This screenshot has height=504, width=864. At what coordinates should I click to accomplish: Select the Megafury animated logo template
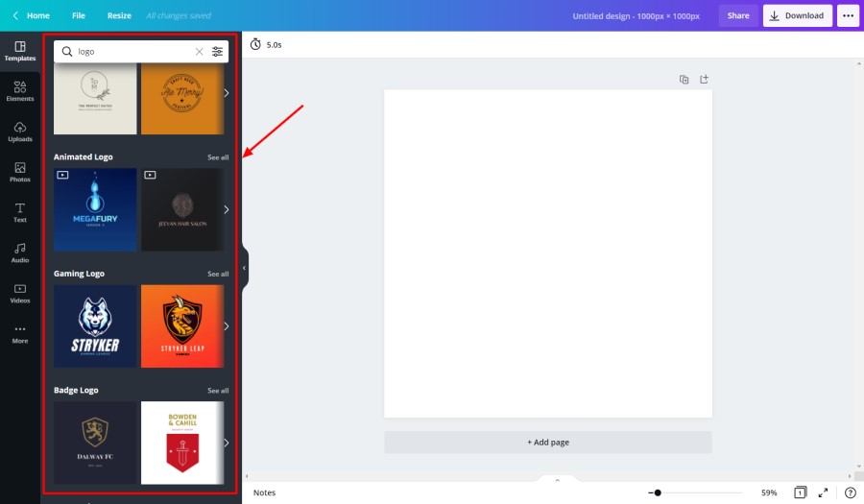[95, 209]
